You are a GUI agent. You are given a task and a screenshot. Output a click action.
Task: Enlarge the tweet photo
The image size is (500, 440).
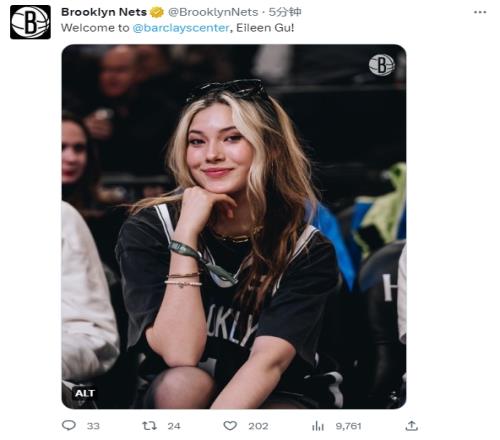click(x=234, y=227)
